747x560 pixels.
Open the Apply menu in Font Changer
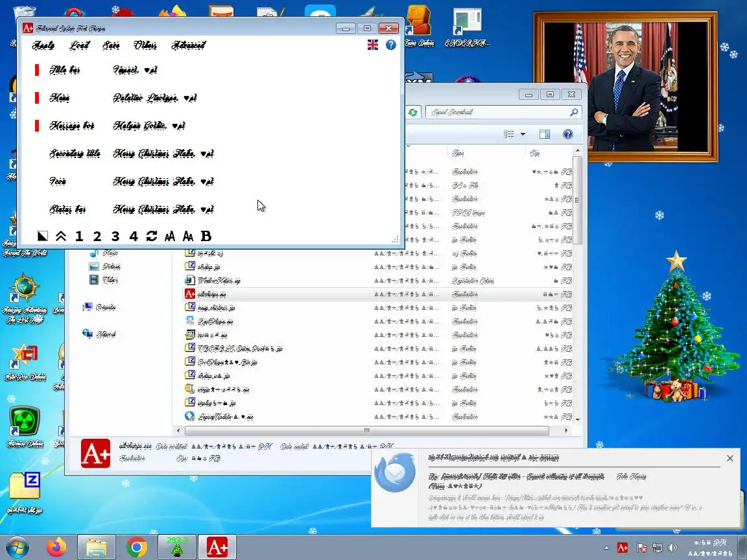click(43, 45)
